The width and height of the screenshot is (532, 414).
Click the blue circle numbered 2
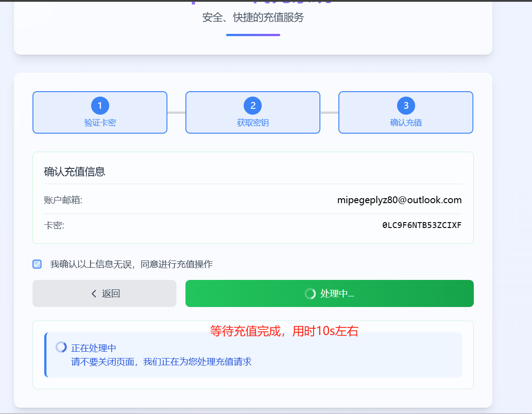coord(253,106)
